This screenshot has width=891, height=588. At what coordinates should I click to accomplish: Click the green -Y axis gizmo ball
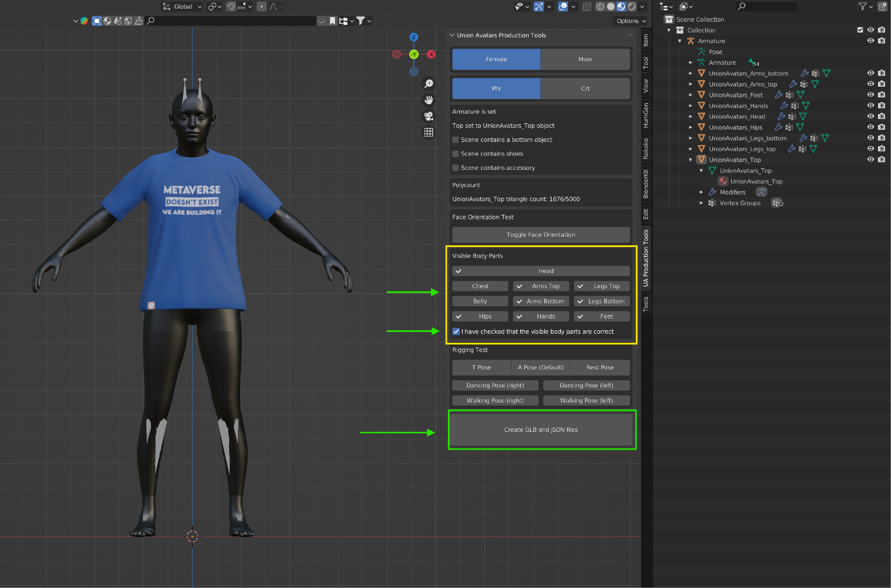[x=414, y=54]
